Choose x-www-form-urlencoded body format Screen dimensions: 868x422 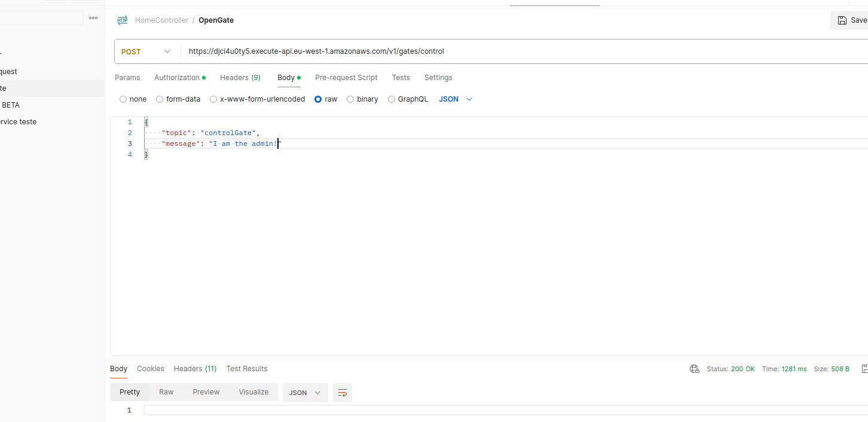(x=213, y=99)
